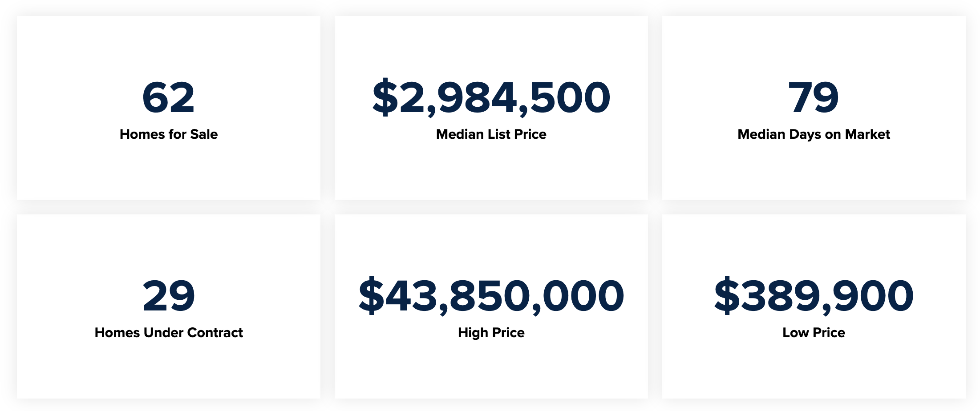The height and width of the screenshot is (411, 980).
Task: Select the Median List Price label
Action: (491, 134)
